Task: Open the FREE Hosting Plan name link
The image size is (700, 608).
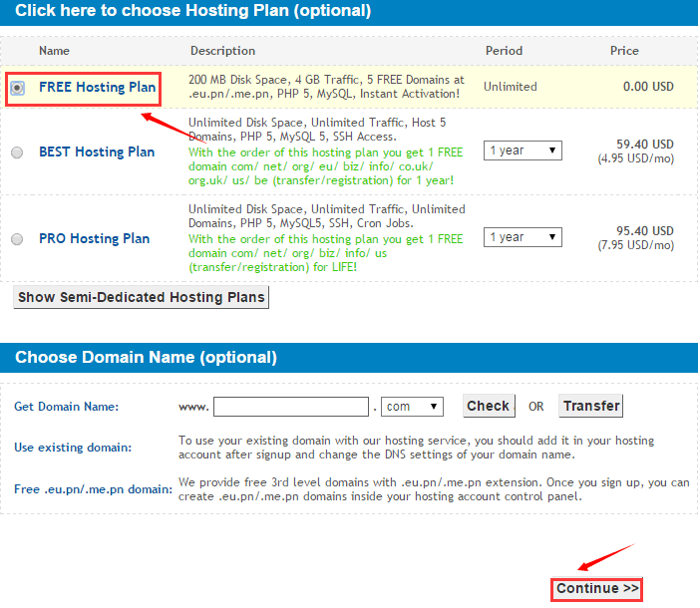Action: pos(97,88)
